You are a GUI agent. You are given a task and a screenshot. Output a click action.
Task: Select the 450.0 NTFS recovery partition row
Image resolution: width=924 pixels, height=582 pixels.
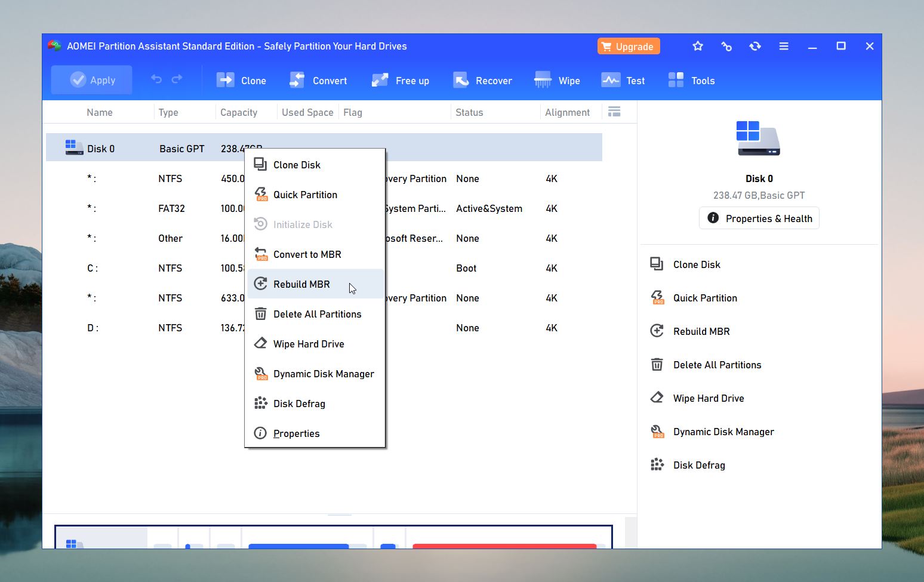324,178
